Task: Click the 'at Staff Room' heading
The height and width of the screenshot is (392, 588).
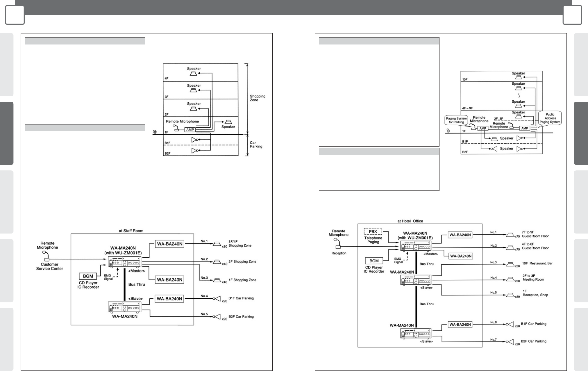Action: (x=131, y=231)
